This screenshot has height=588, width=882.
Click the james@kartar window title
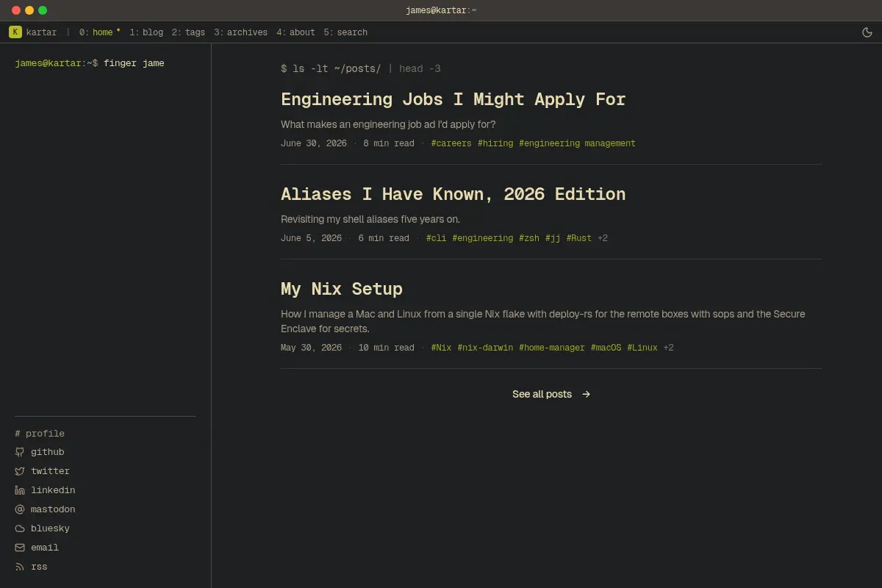pos(441,10)
